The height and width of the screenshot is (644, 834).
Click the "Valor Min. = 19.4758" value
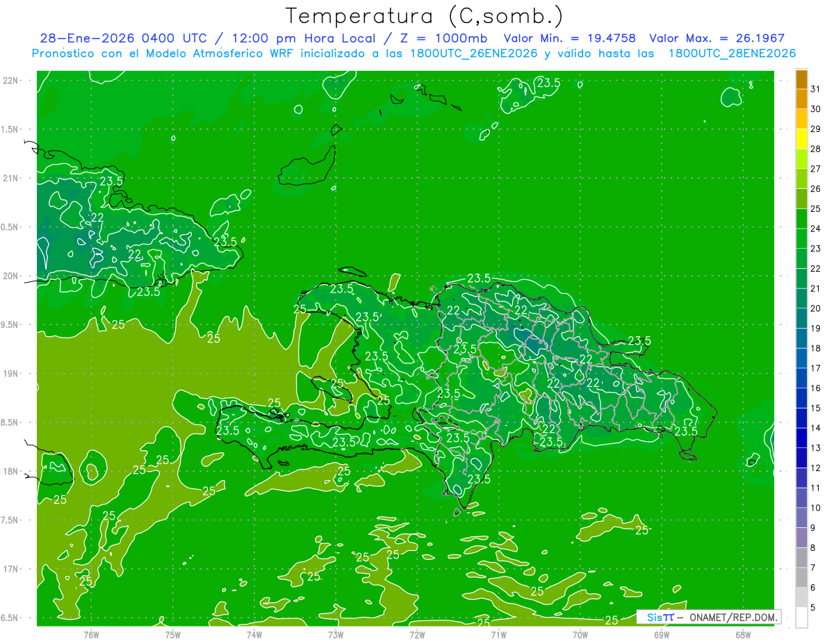[x=569, y=39]
